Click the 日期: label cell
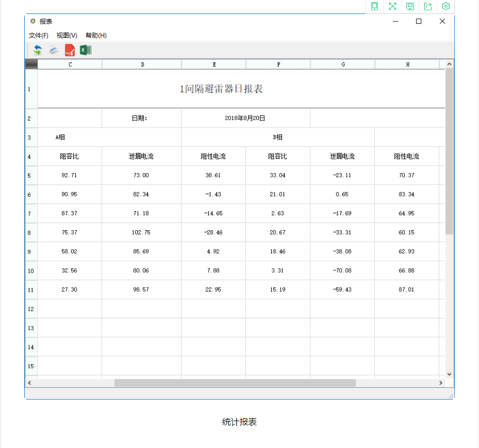 pyautogui.click(x=142, y=118)
